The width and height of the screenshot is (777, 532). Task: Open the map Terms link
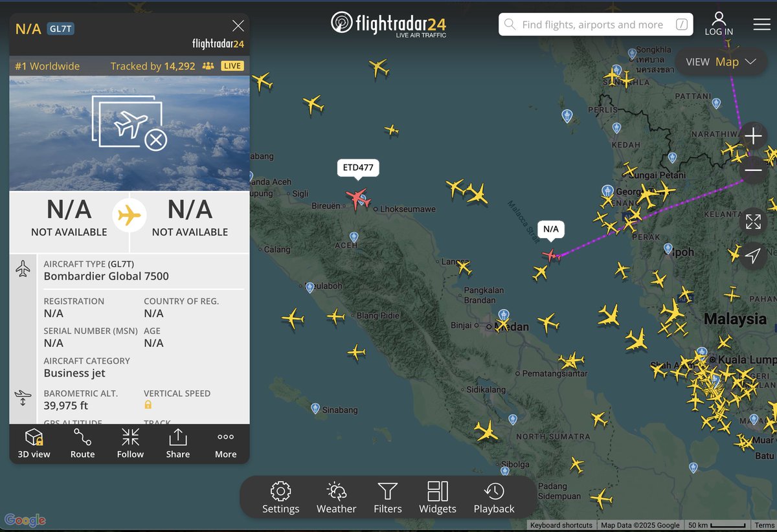[764, 526]
